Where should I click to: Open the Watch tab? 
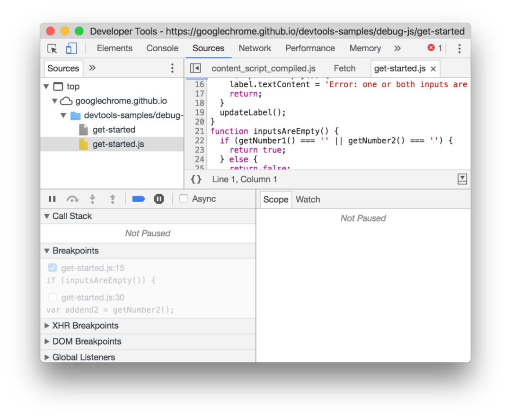[x=308, y=199]
